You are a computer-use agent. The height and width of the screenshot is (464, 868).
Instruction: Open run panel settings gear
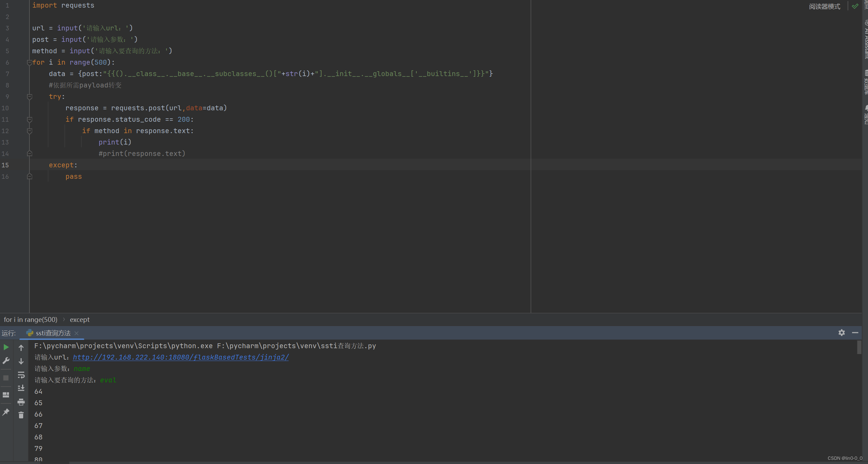click(841, 333)
